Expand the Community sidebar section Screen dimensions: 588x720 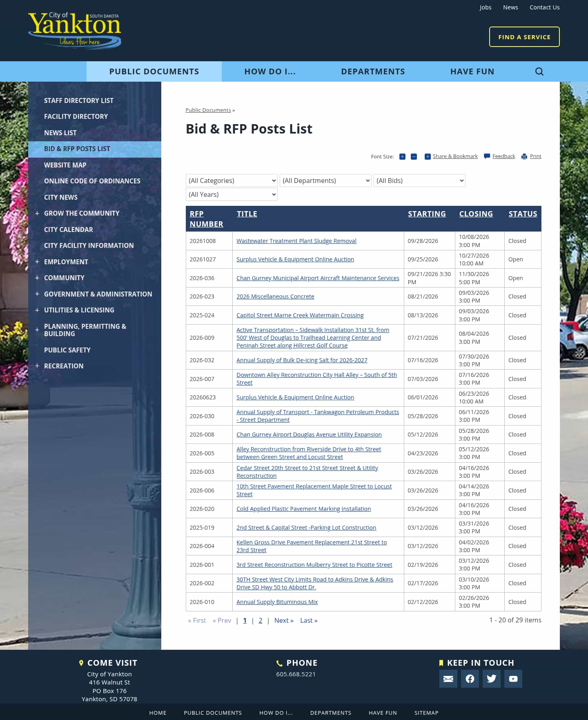pyautogui.click(x=37, y=278)
